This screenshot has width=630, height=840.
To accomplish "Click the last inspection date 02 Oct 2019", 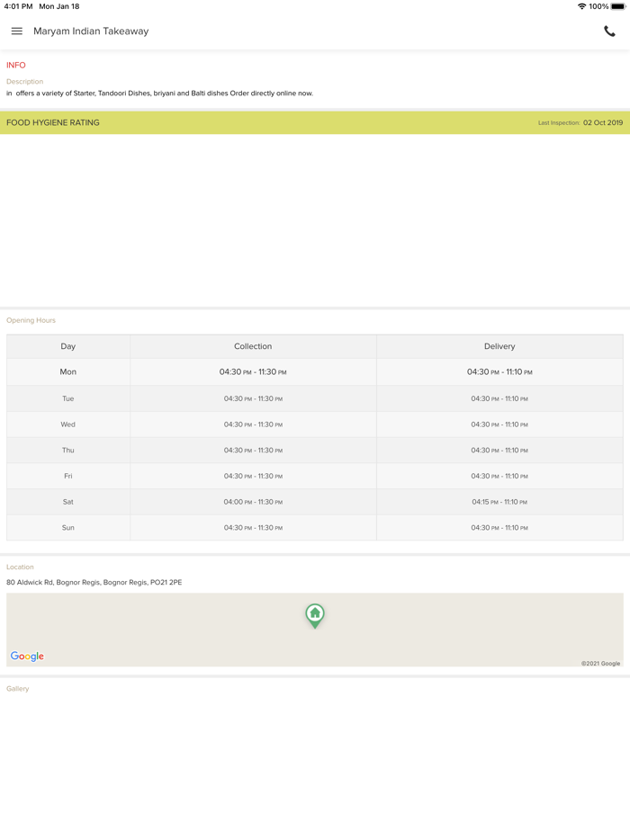I will tap(603, 122).
